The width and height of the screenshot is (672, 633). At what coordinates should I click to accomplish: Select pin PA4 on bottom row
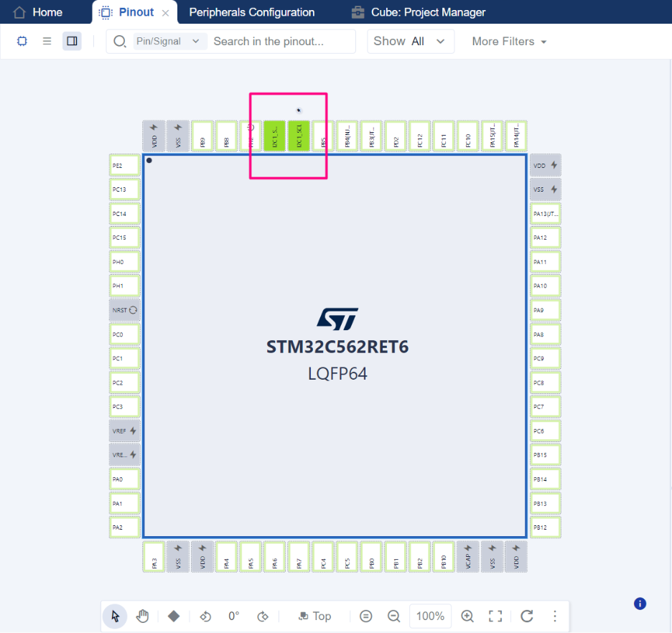tap(226, 557)
